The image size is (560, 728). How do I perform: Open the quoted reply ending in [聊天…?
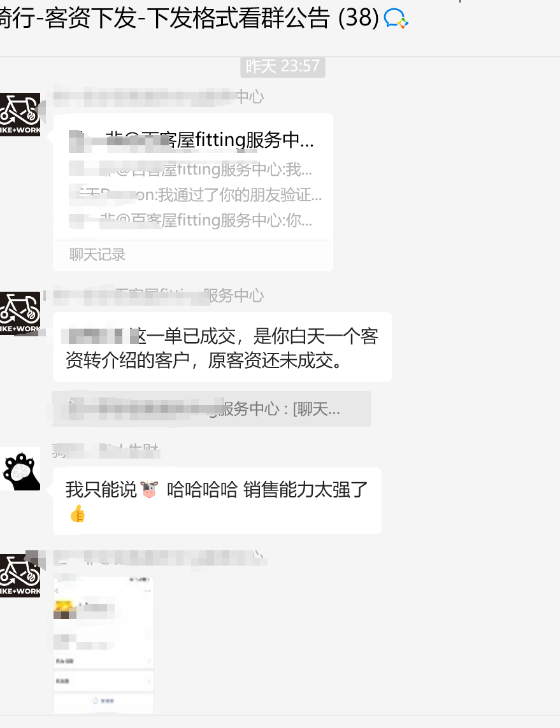pos(212,409)
